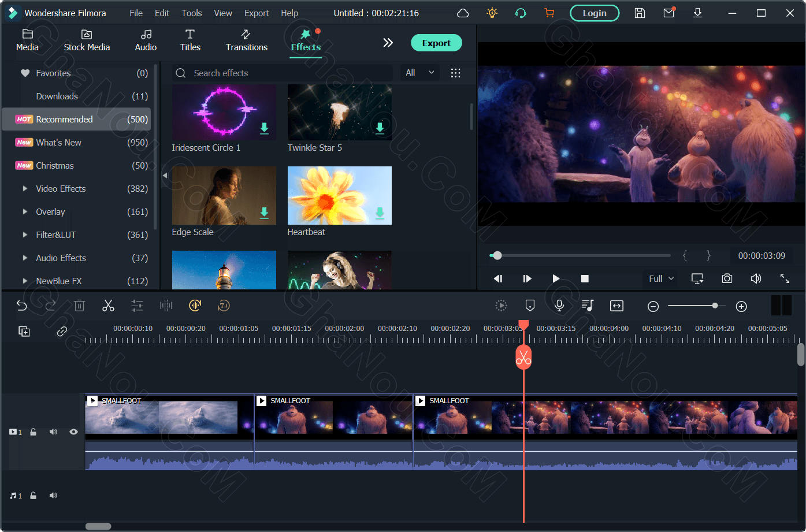Open the message envelope icon
Screen dimensions: 806x532
(668, 13)
